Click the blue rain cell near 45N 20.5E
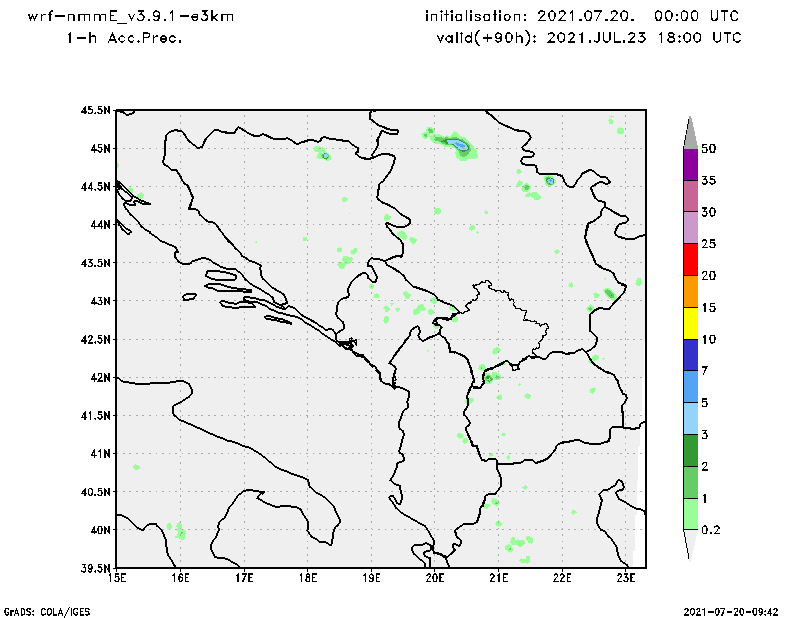The image size is (800, 618). point(460,145)
